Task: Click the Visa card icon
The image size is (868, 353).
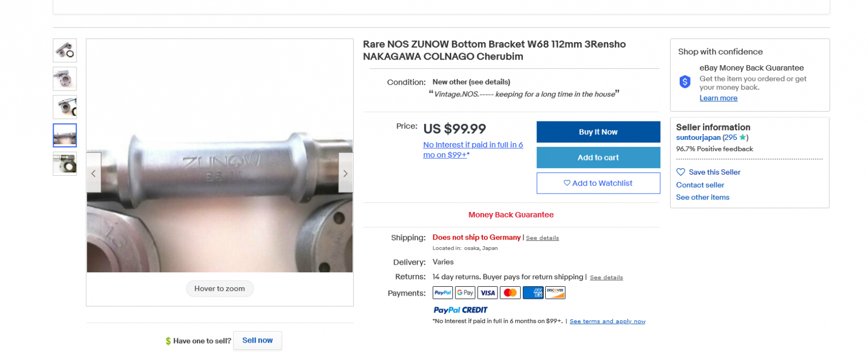Action: pyautogui.click(x=488, y=293)
